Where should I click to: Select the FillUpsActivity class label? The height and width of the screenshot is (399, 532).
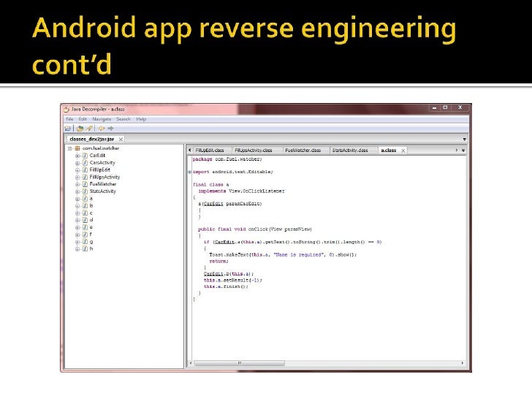[104, 177]
